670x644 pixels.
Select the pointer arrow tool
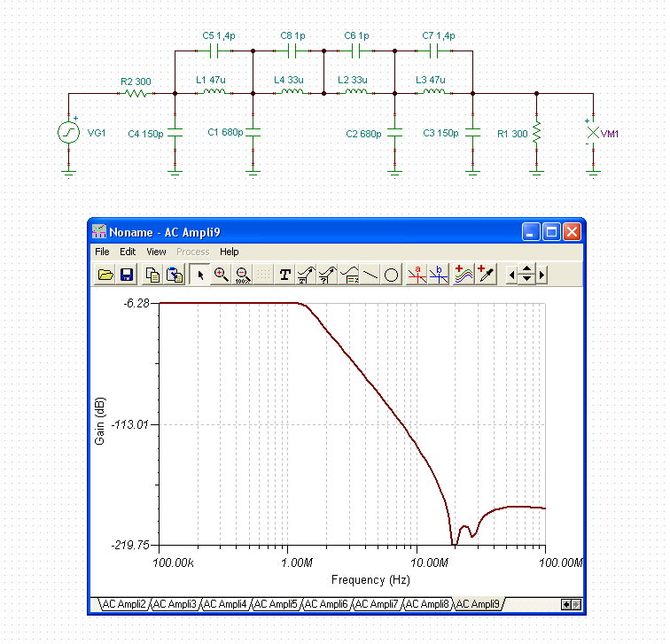point(199,275)
